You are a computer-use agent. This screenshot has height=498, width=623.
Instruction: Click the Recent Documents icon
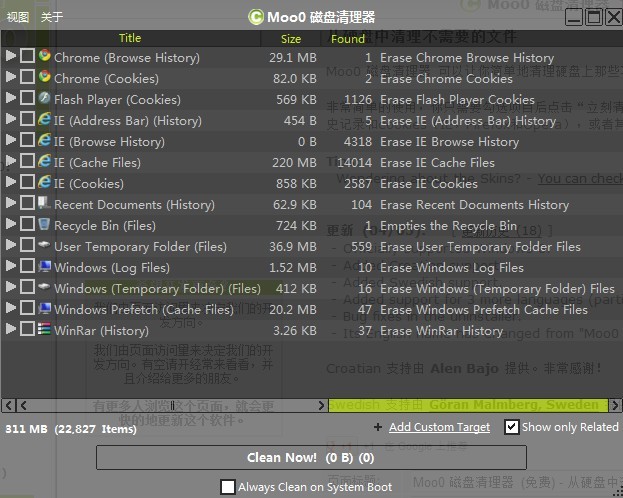[44, 203]
